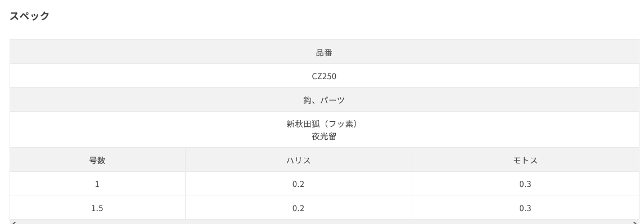644x224 pixels.
Task: Click ハリス 0.2 in row 1.5
Action: point(299,208)
